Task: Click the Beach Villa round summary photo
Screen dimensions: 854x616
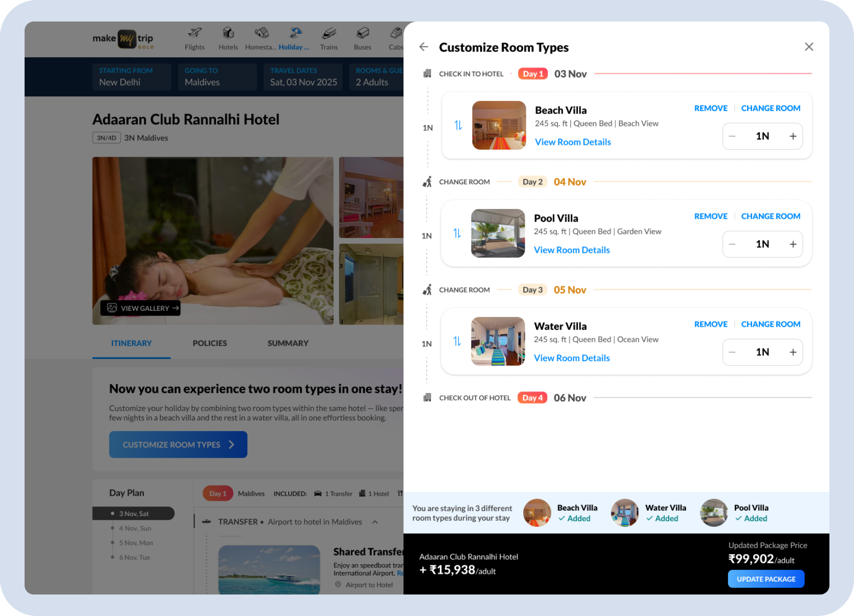Action: coord(537,513)
